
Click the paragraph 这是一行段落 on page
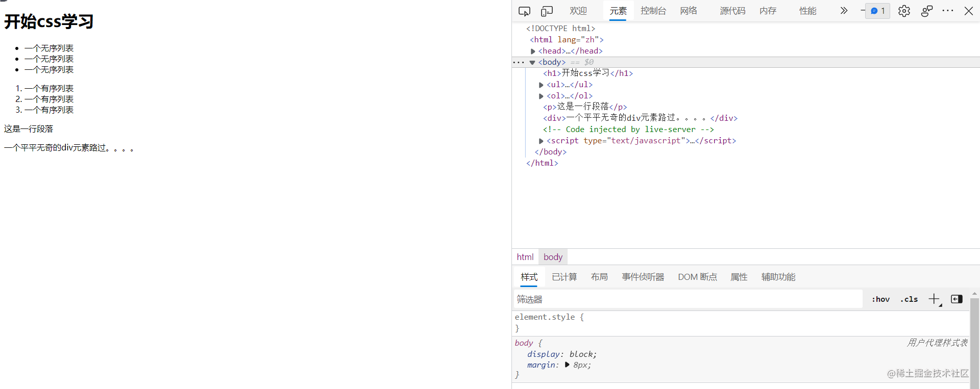29,129
